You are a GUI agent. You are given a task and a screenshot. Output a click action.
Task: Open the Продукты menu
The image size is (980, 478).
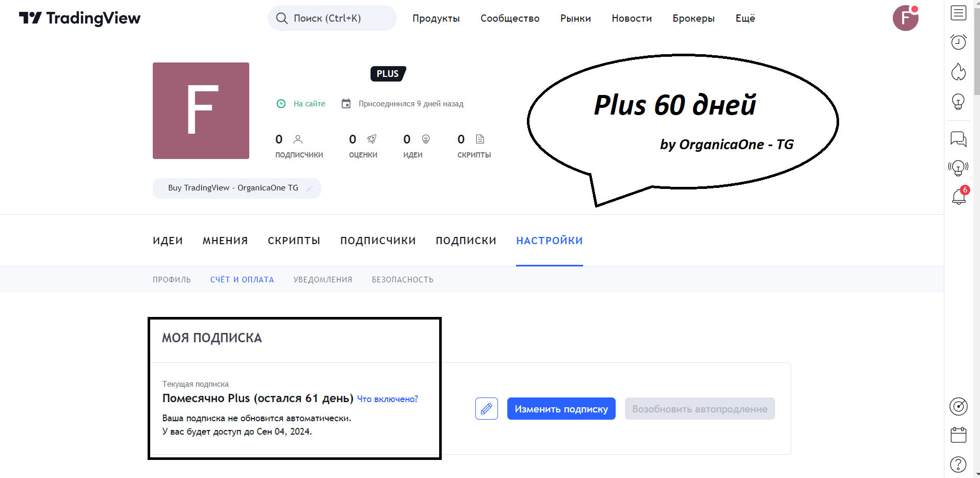[436, 19]
